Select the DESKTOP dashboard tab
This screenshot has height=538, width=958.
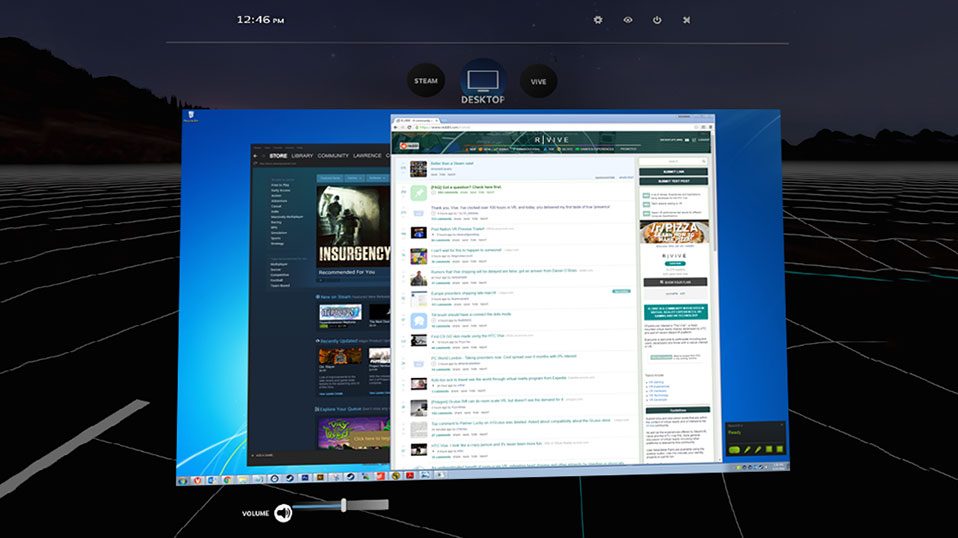[483, 84]
